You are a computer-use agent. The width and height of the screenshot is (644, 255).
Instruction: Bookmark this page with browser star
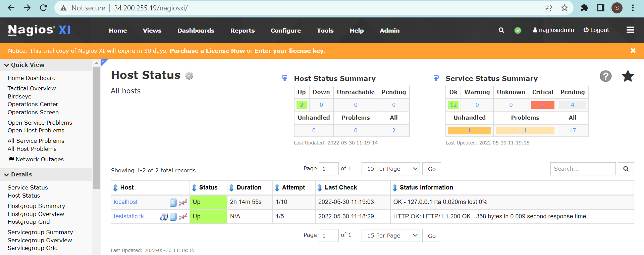coord(565,8)
